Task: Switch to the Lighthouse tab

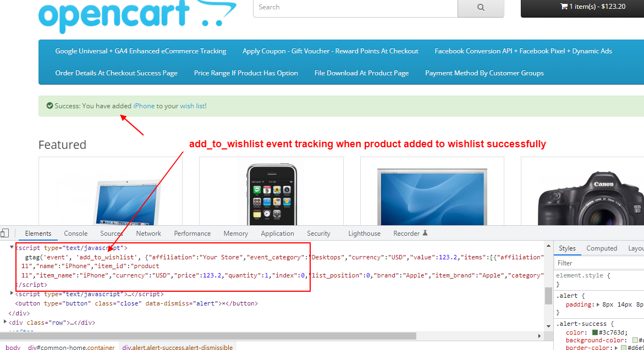Action: click(x=364, y=234)
